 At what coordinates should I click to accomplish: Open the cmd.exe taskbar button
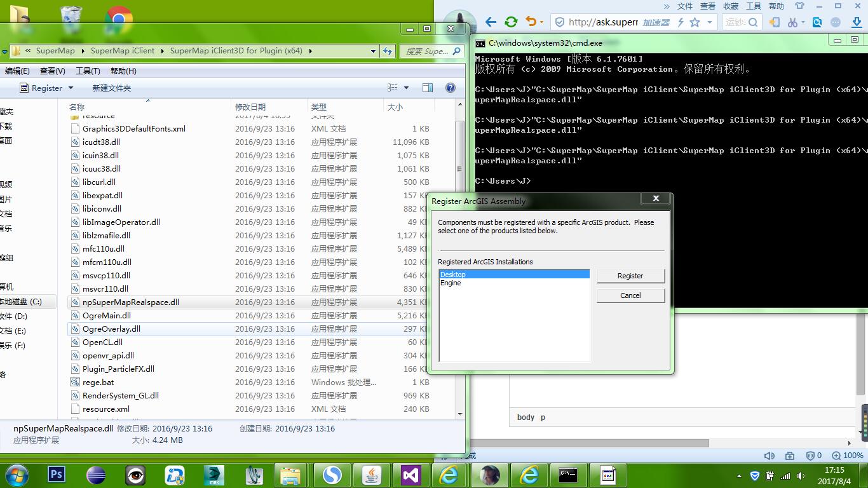pyautogui.click(x=568, y=475)
